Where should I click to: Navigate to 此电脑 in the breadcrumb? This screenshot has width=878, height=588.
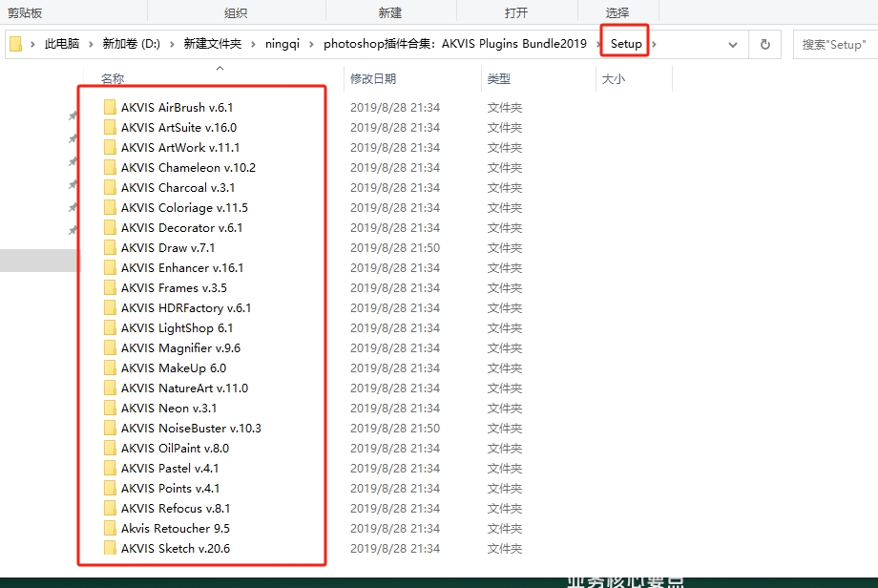coord(62,44)
